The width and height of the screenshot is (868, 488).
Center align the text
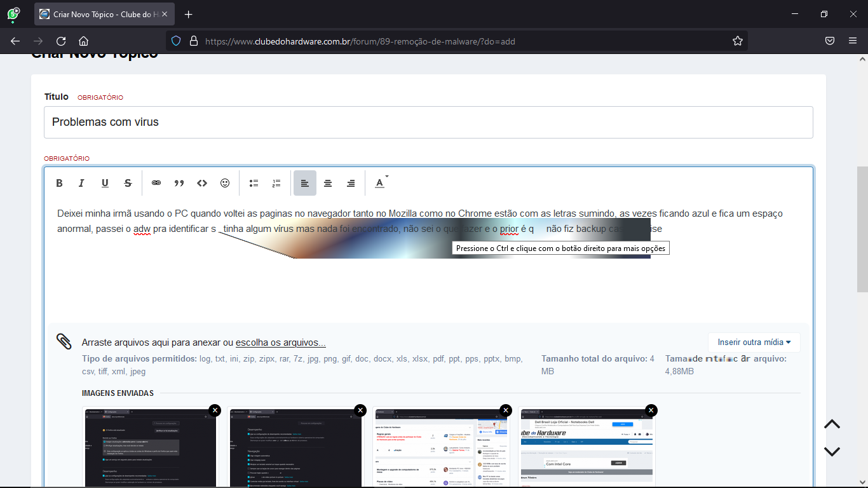(x=328, y=183)
